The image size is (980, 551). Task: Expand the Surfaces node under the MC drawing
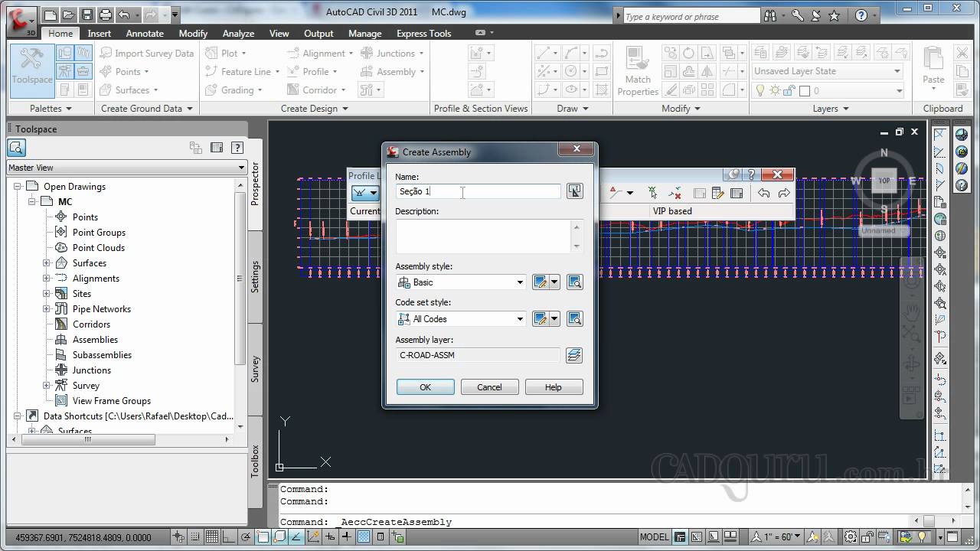pos(47,263)
